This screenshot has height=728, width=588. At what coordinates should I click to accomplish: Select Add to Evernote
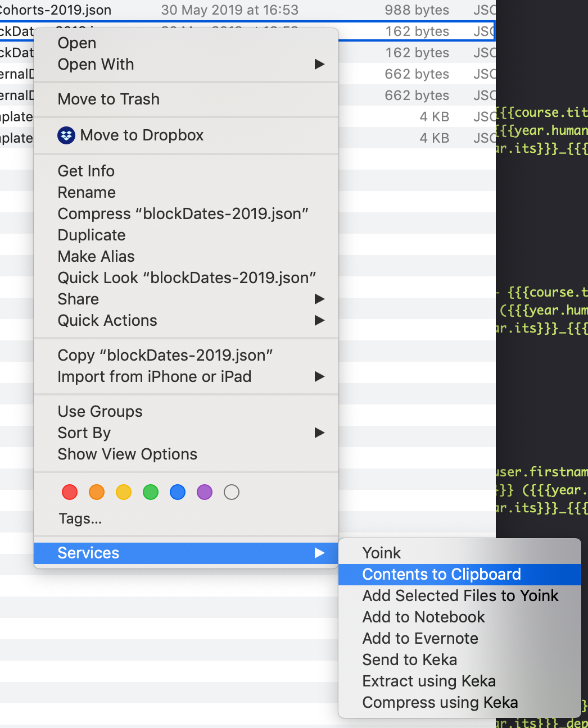click(x=460, y=638)
